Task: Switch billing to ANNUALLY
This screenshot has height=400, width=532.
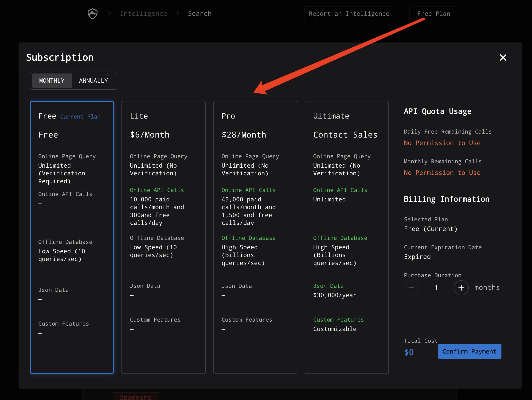Action: pos(94,81)
